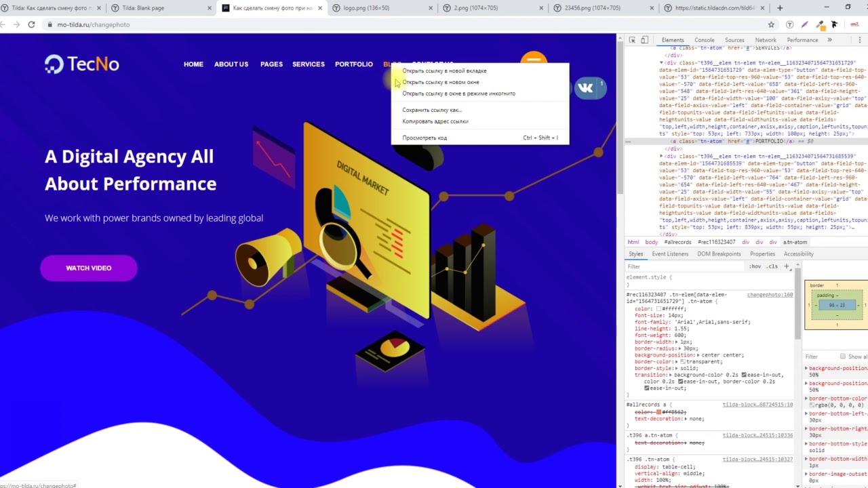The image size is (868, 488).
Task: Choose 'Открыть ссылку в новой вкладке' menu item
Action: [x=480, y=70]
